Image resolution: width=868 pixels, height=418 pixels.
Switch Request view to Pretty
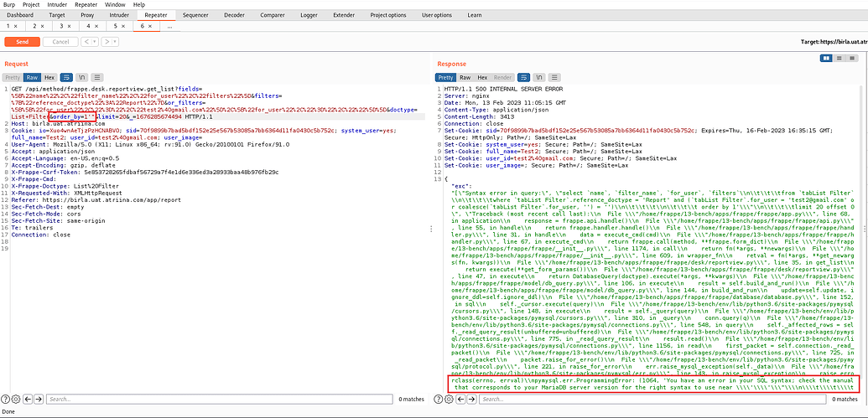(x=13, y=77)
